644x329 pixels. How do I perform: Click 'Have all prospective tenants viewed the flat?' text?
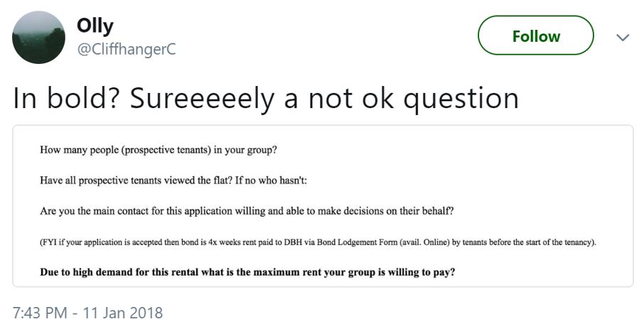pyautogui.click(x=136, y=180)
